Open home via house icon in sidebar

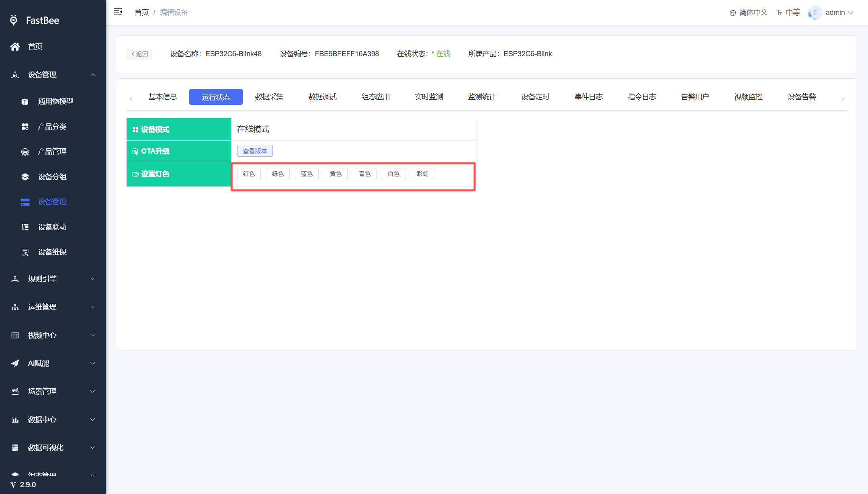15,47
